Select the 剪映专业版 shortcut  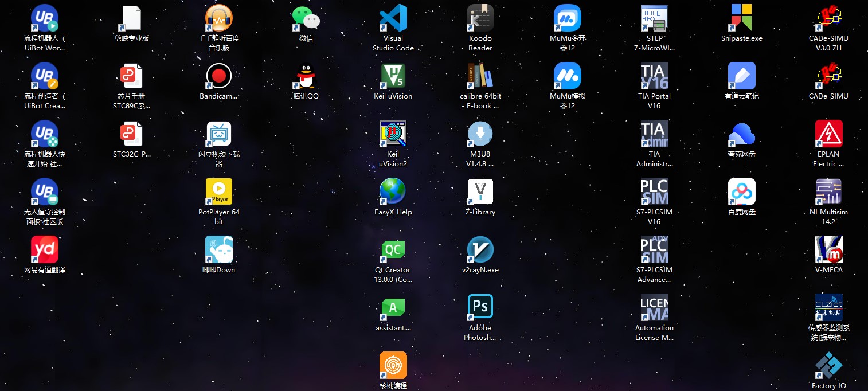132,18
